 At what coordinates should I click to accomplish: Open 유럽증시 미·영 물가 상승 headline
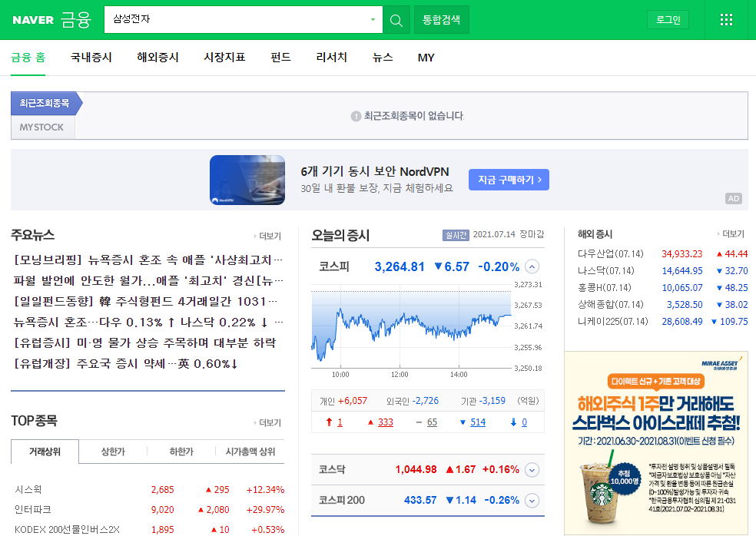point(144,342)
